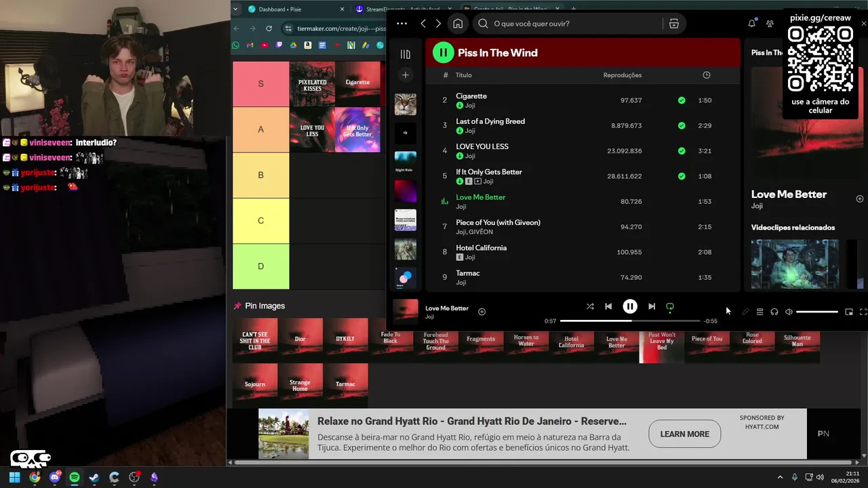The height and width of the screenshot is (488, 868).
Task: Seek within the song progress bar
Action: click(x=630, y=321)
